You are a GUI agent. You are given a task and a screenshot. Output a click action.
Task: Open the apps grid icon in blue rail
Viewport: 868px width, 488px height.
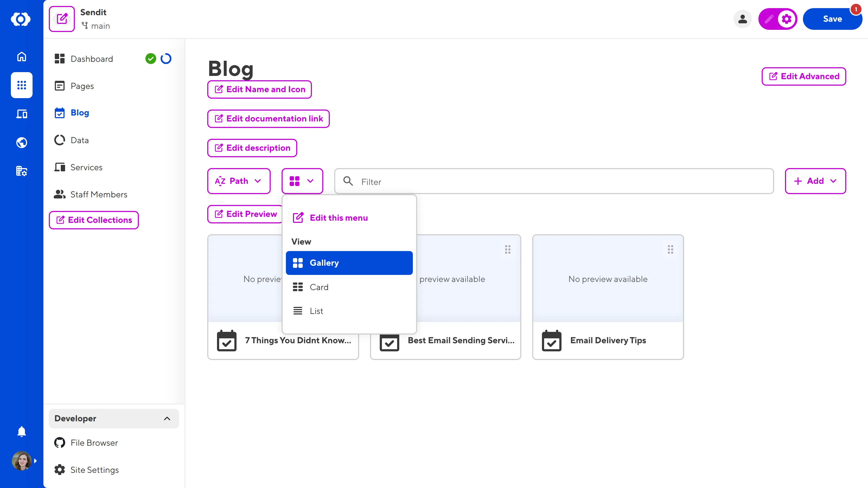click(21, 85)
